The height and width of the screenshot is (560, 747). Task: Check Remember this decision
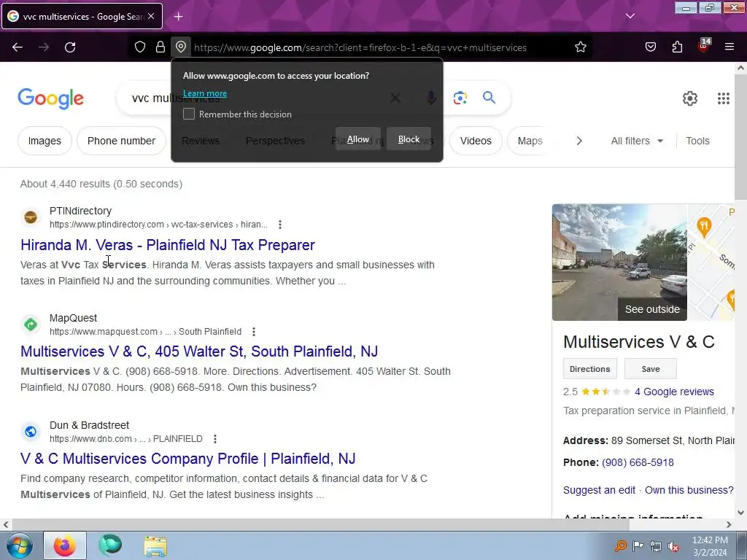[189, 114]
